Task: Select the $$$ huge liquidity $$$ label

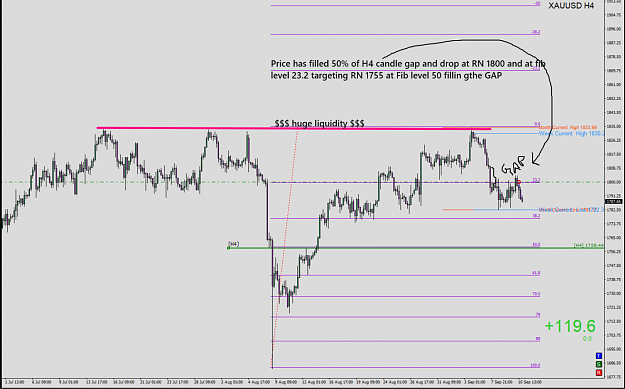Action: [319, 124]
